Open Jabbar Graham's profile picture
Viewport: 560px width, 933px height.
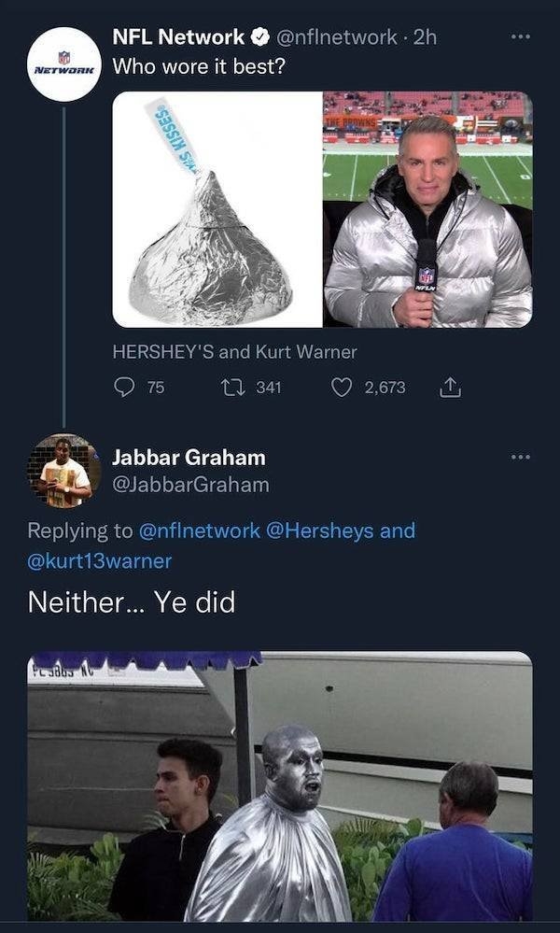click(x=64, y=471)
